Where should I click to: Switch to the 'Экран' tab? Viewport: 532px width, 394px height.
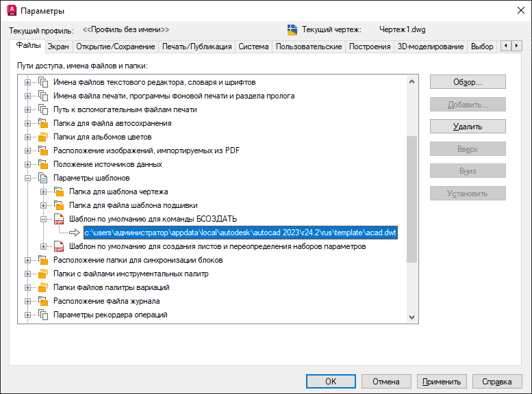[58, 47]
